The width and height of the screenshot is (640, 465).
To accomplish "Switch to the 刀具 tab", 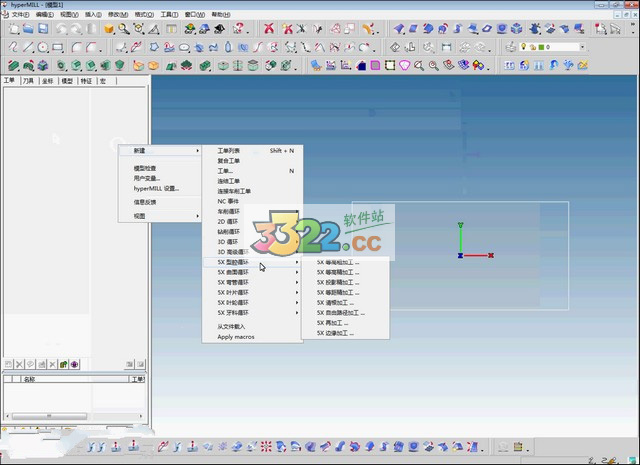I will (30, 80).
